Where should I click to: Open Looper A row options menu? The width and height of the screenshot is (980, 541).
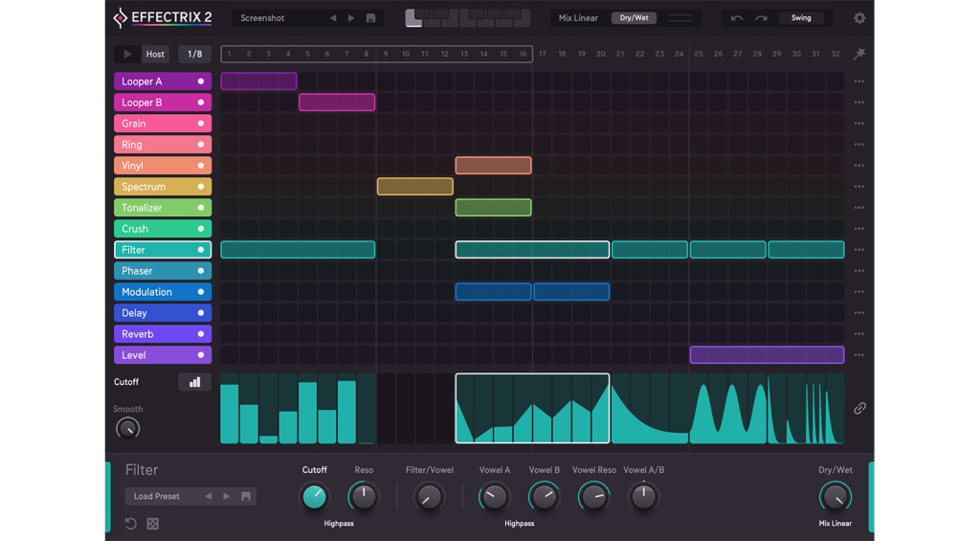[859, 81]
